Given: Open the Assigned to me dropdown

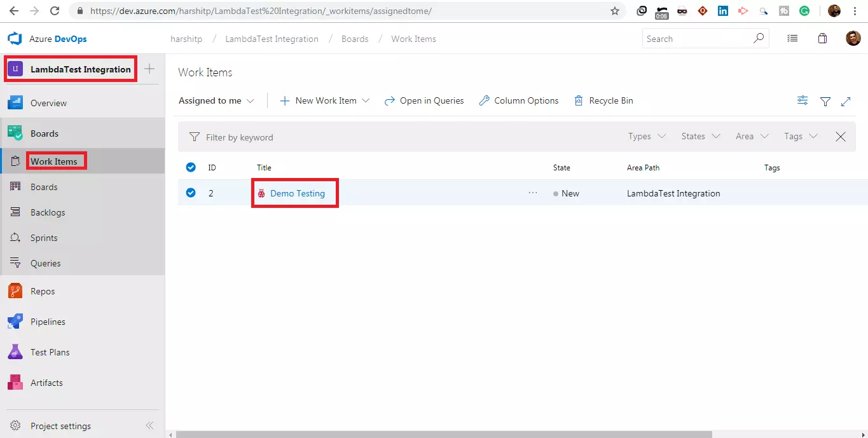Looking at the screenshot, I should [x=216, y=100].
